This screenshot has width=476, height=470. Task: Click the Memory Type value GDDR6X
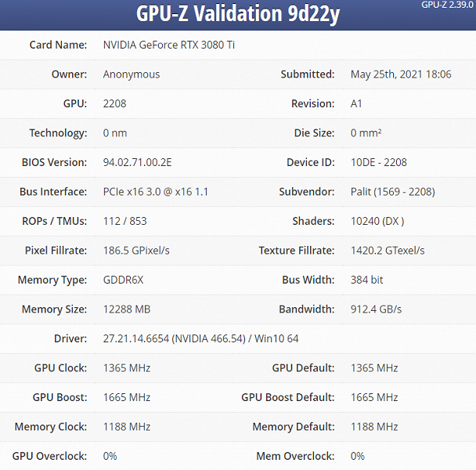(123, 280)
